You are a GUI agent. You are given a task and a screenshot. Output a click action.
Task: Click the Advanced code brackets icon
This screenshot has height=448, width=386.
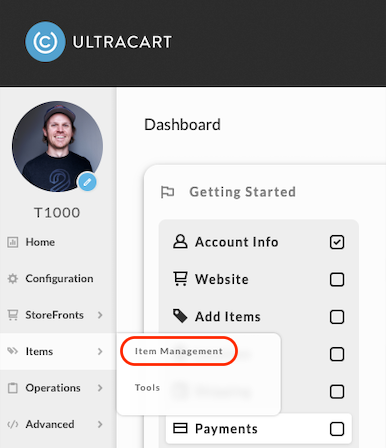[x=13, y=424]
